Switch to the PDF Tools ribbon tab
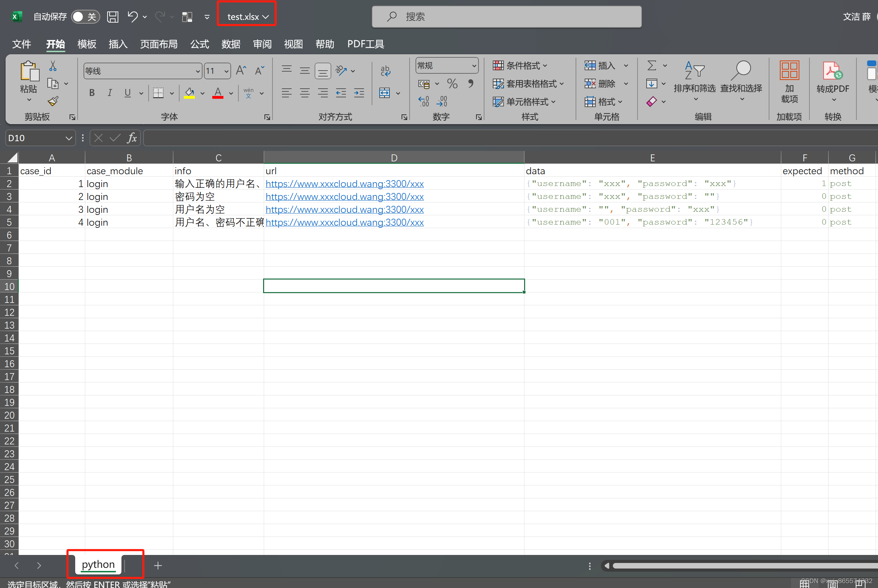The width and height of the screenshot is (878, 588). pyautogui.click(x=365, y=44)
